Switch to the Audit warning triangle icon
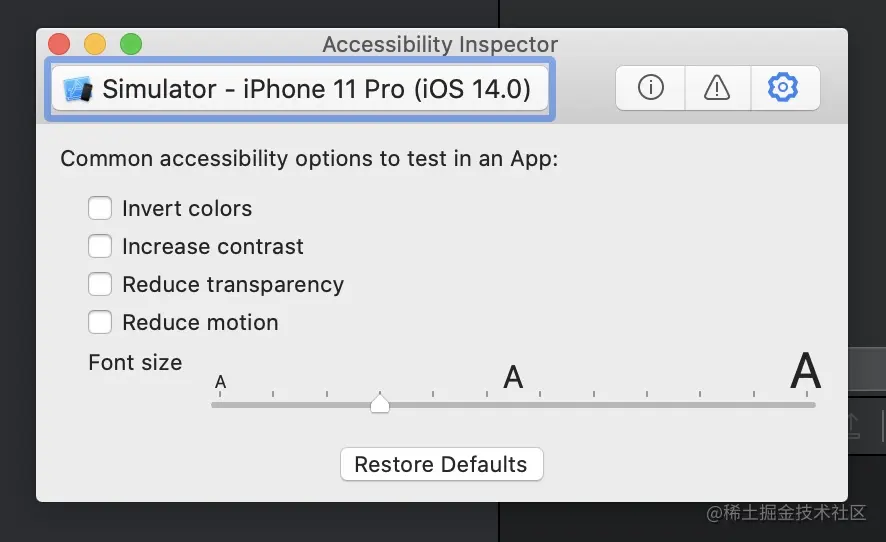886x542 pixels. [717, 88]
